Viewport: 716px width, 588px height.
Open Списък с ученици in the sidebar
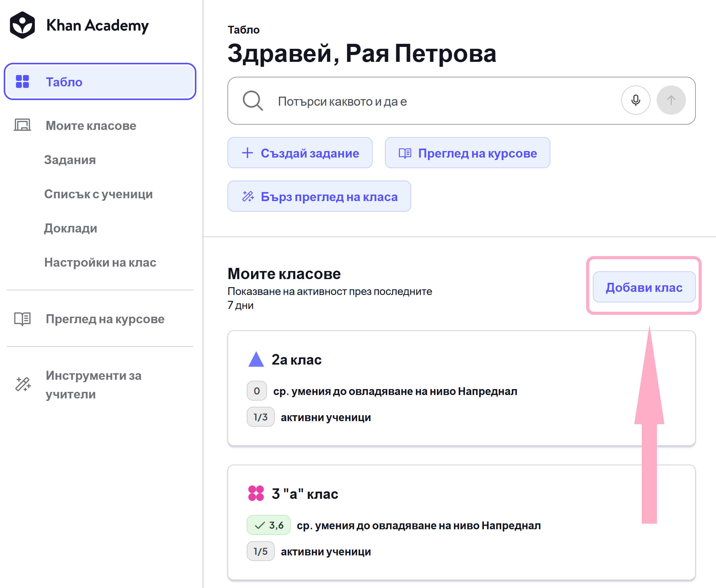coord(98,194)
